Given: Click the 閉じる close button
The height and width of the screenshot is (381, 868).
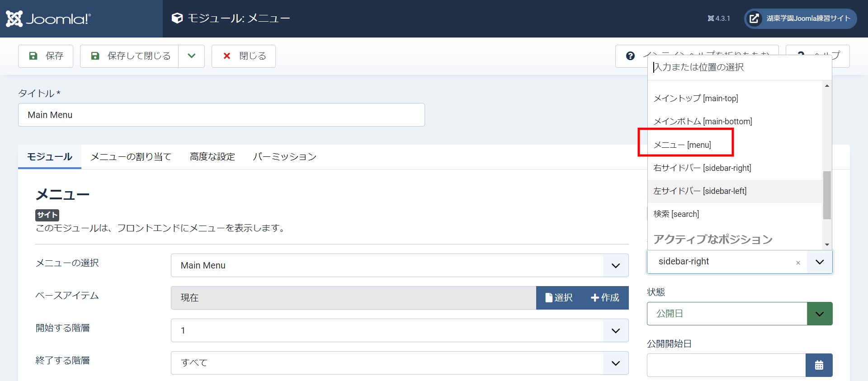Looking at the screenshot, I should tap(244, 56).
